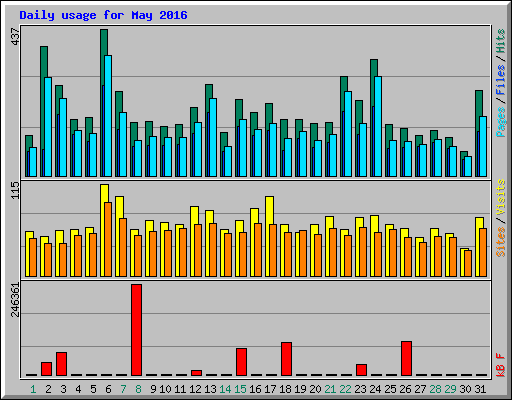The image size is (512, 400).
Task: Click the red KB bar for day 15
Action: [241, 362]
